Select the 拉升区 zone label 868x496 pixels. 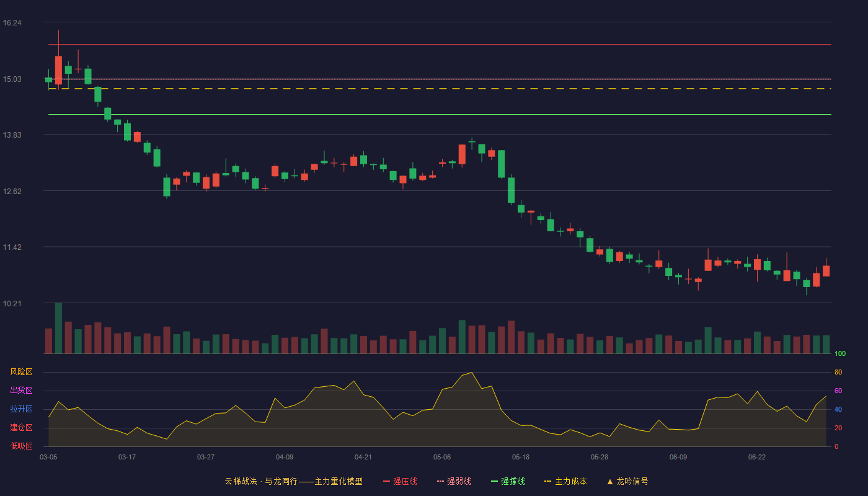click(x=21, y=409)
